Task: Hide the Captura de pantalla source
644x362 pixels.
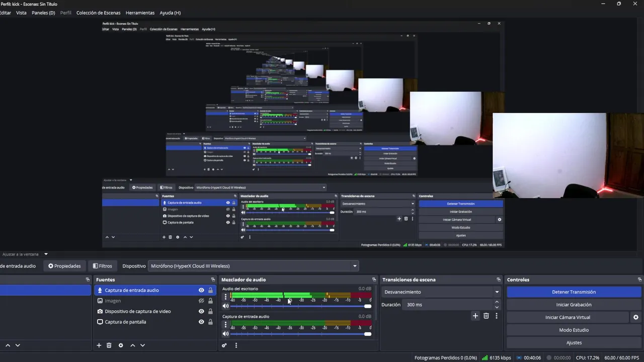Action: 201,322
